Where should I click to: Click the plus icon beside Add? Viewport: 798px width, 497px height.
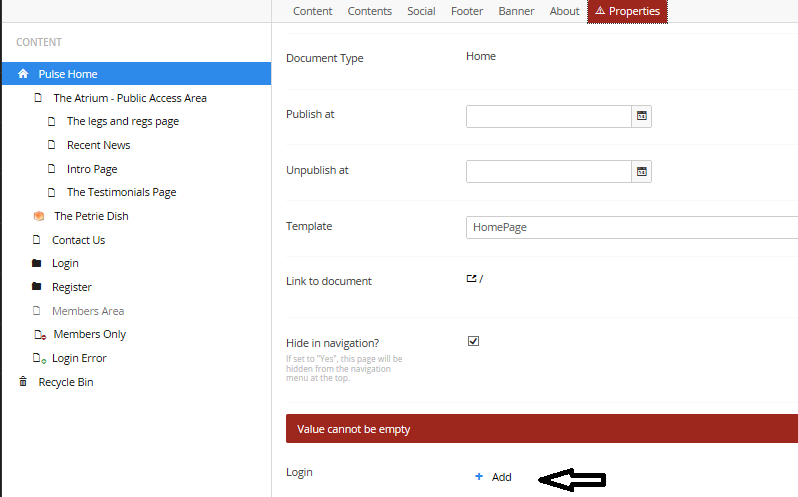479,477
